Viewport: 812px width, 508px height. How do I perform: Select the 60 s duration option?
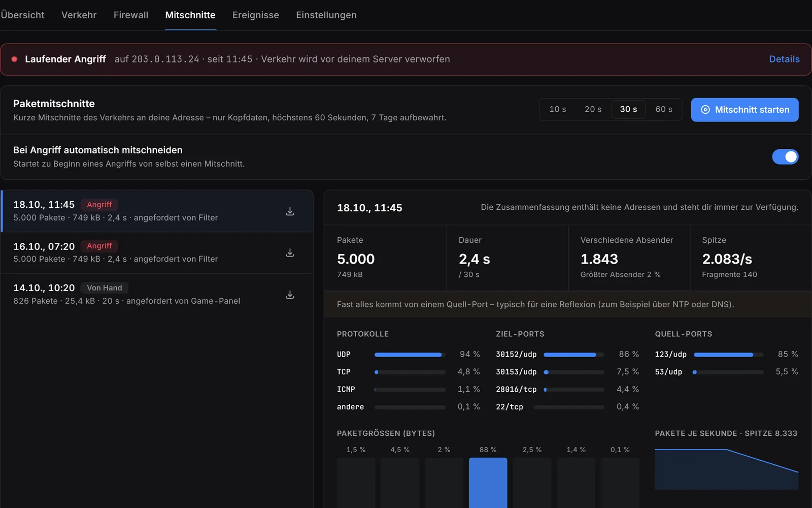point(664,109)
